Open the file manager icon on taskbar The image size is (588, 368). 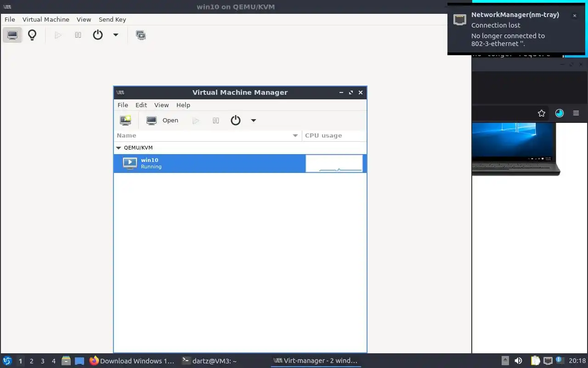[66, 361]
